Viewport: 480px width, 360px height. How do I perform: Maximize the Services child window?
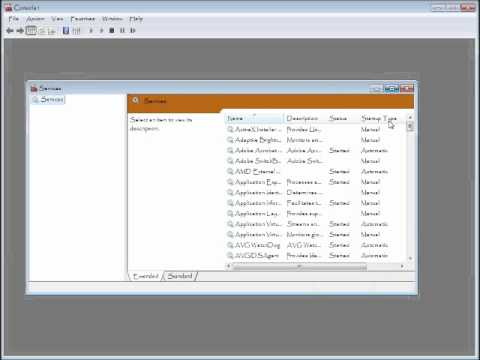(391, 89)
